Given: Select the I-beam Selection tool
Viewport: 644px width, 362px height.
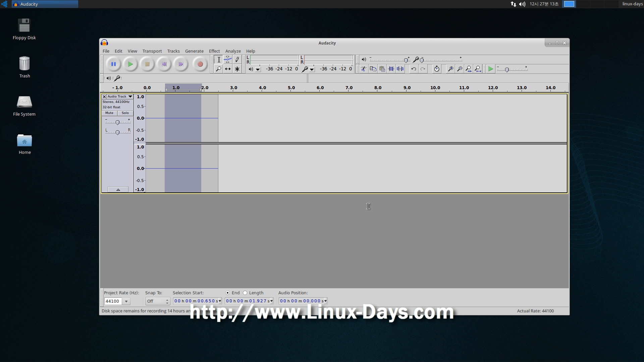Looking at the screenshot, I should pyautogui.click(x=219, y=60).
